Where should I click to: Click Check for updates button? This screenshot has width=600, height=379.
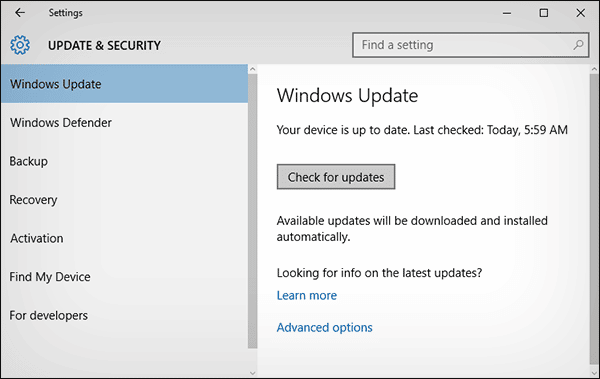point(336,177)
